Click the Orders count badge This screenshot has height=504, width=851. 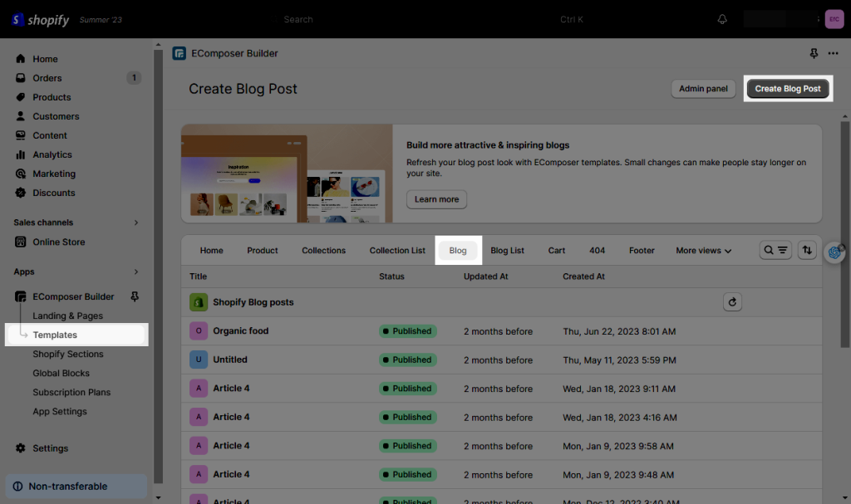(x=134, y=77)
